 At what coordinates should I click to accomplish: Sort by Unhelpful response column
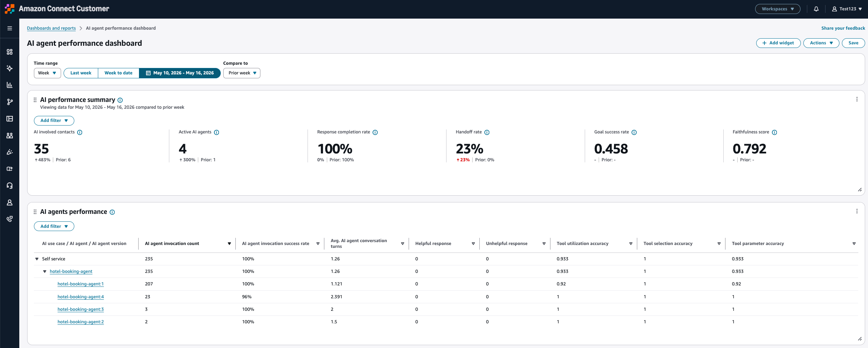tap(544, 244)
